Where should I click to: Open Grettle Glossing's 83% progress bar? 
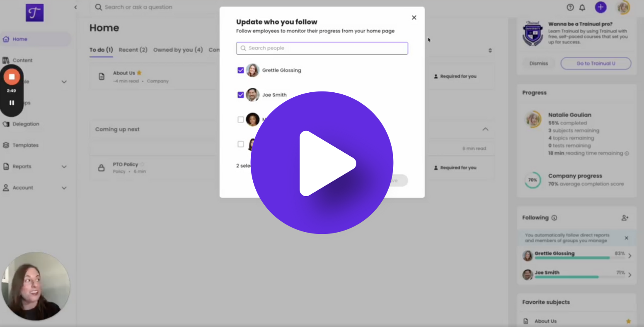pos(576,255)
